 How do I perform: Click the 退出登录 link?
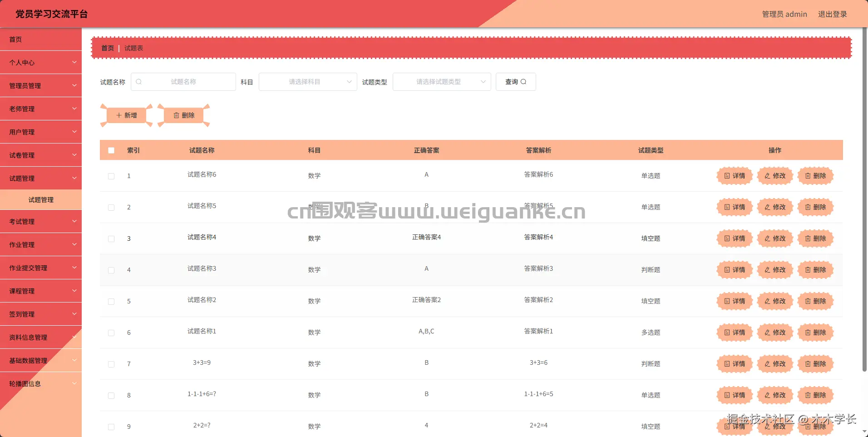tap(832, 14)
